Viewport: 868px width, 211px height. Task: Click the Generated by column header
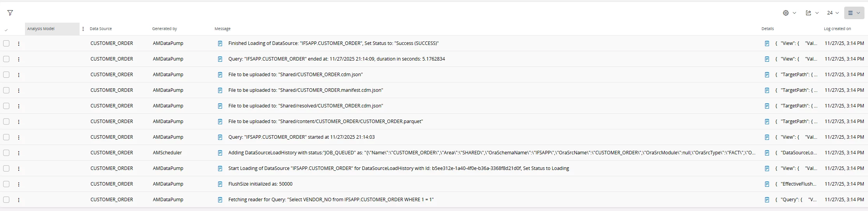164,29
